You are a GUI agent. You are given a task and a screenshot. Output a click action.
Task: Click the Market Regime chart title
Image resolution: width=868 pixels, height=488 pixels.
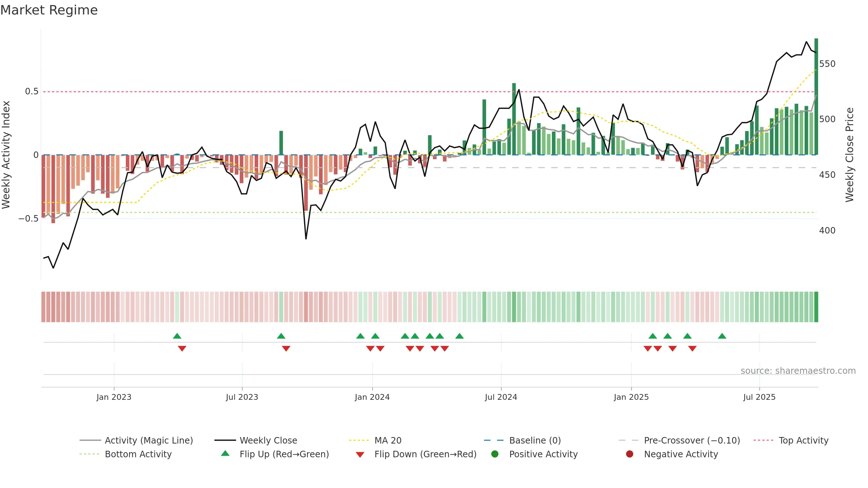[x=49, y=10]
